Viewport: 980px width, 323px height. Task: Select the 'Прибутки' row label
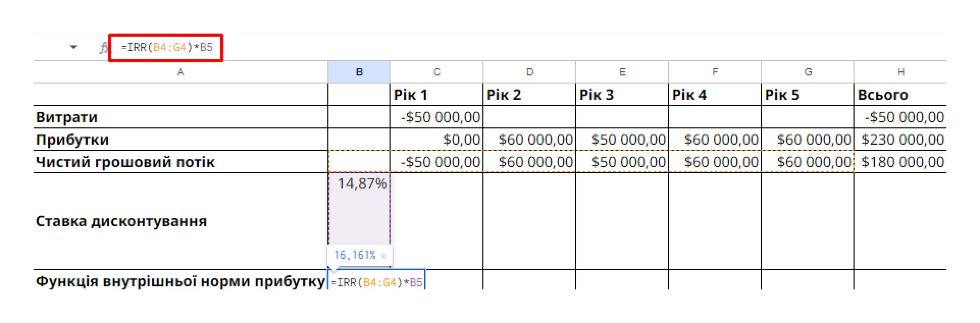click(x=180, y=140)
